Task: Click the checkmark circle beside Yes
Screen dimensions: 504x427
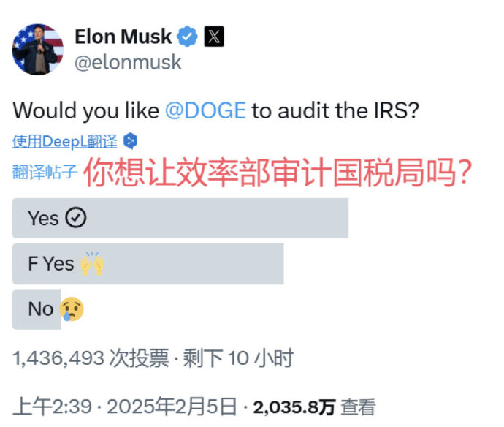Action: 76,218
